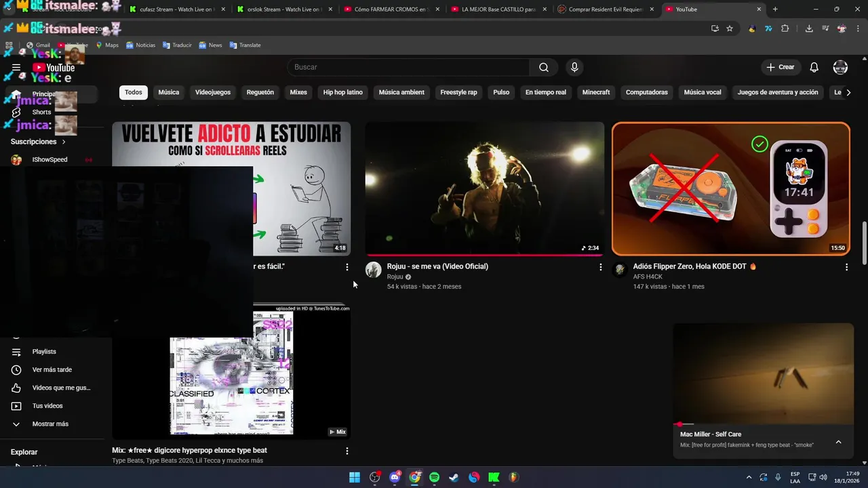
Task: Select the Minecraft filter chip
Action: tap(596, 93)
